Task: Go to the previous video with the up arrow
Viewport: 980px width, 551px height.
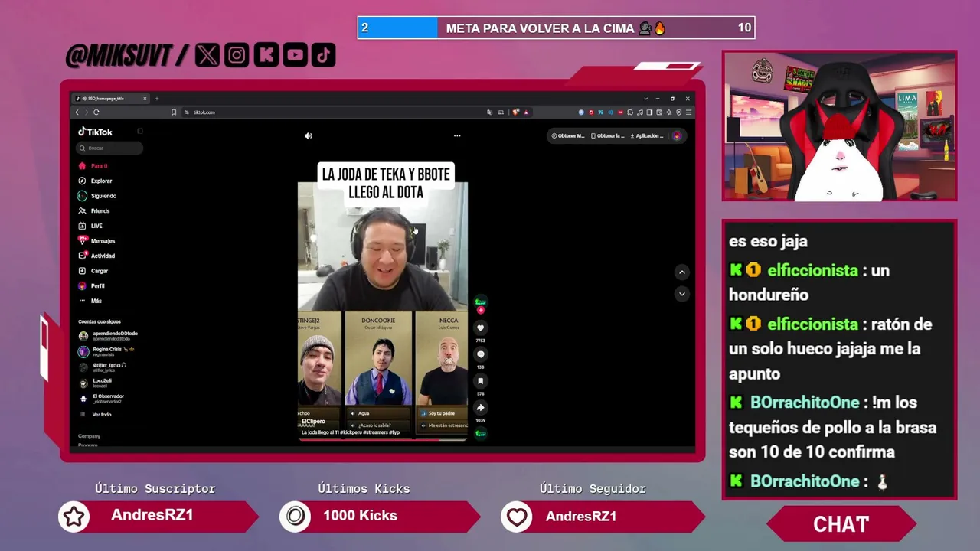Action: click(x=682, y=272)
